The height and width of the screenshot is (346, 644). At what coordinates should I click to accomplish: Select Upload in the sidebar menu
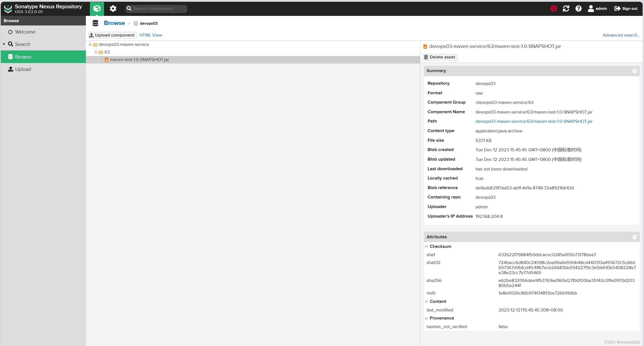pyautogui.click(x=23, y=69)
